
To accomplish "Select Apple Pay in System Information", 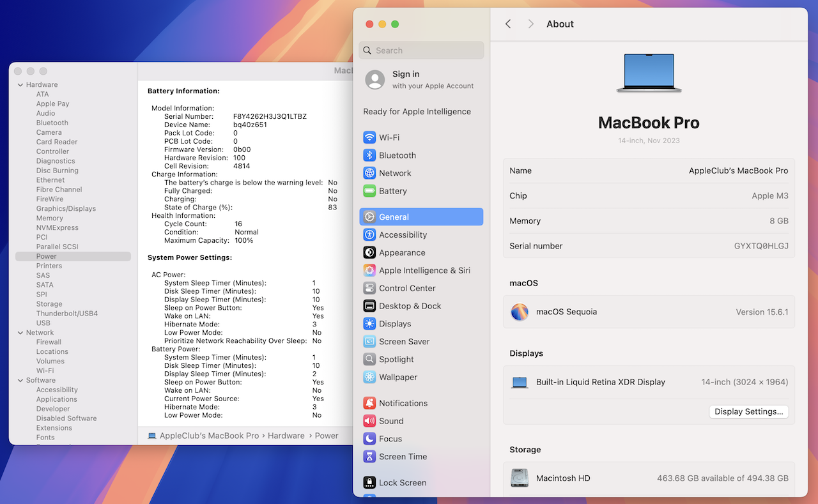I will pos(52,103).
